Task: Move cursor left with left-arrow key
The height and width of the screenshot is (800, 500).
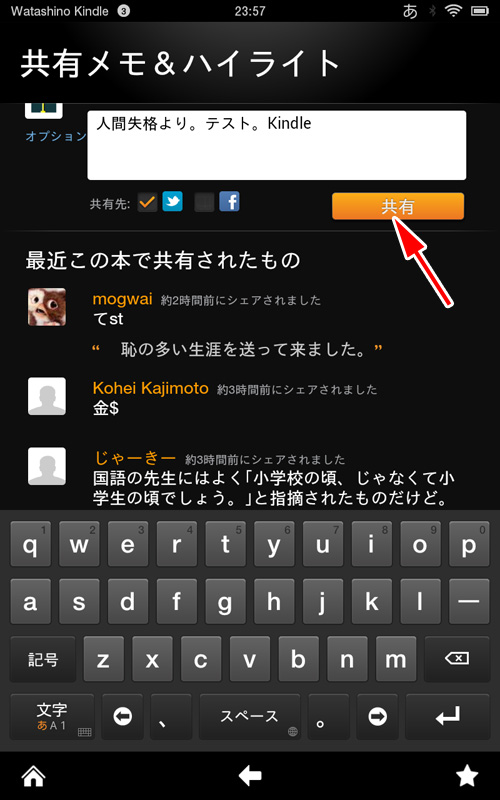Action: coord(122,717)
